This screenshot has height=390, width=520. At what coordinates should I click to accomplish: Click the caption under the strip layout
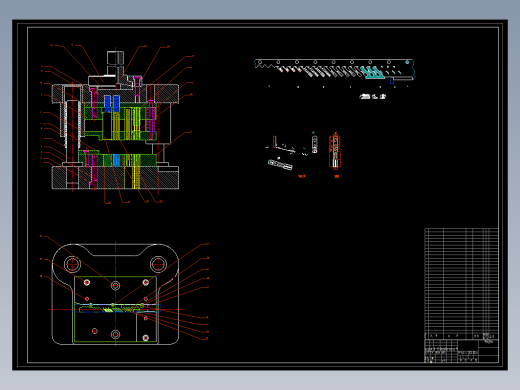[373, 96]
